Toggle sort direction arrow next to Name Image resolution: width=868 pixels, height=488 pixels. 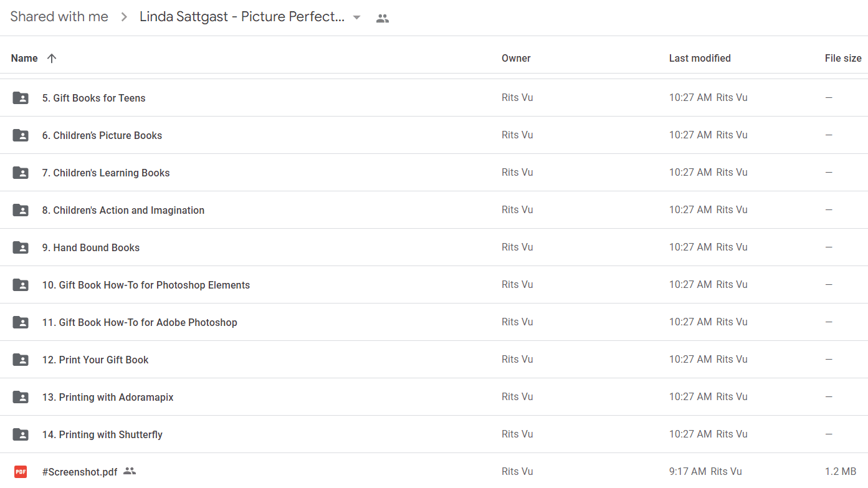pos(52,58)
